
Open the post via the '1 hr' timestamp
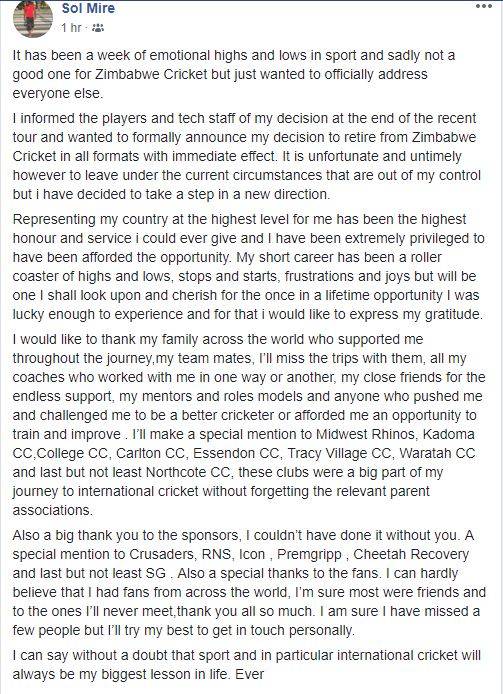[71, 28]
